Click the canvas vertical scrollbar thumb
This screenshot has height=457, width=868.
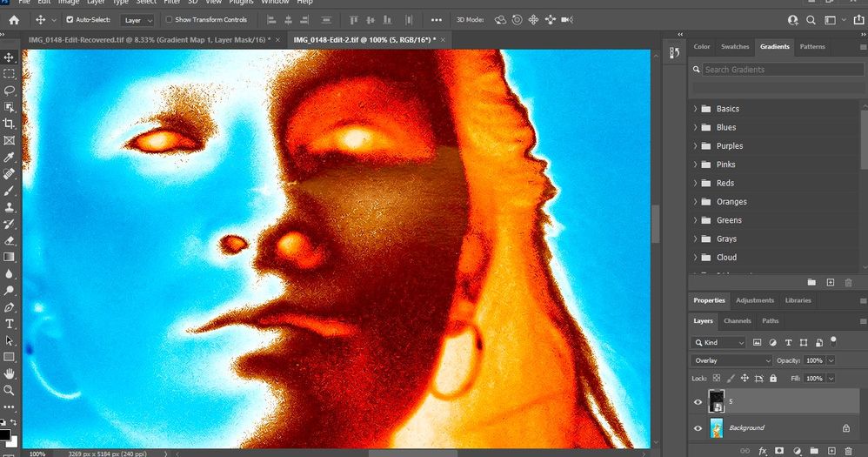click(x=656, y=224)
